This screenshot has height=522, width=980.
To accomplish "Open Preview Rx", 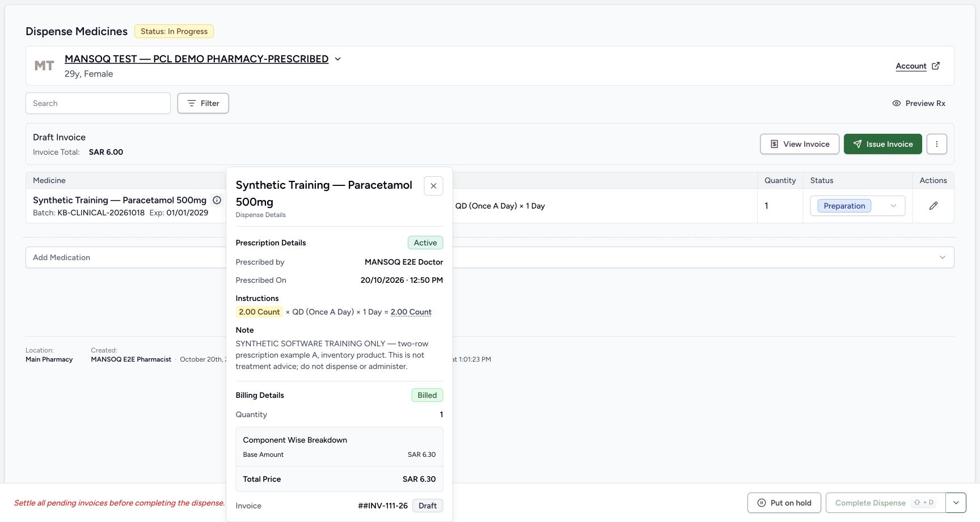I will (x=919, y=103).
